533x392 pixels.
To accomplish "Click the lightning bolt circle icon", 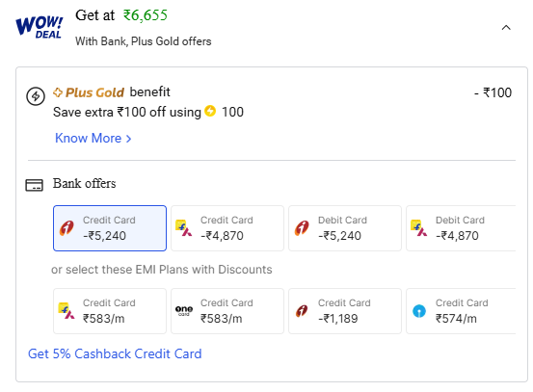I will (36, 96).
